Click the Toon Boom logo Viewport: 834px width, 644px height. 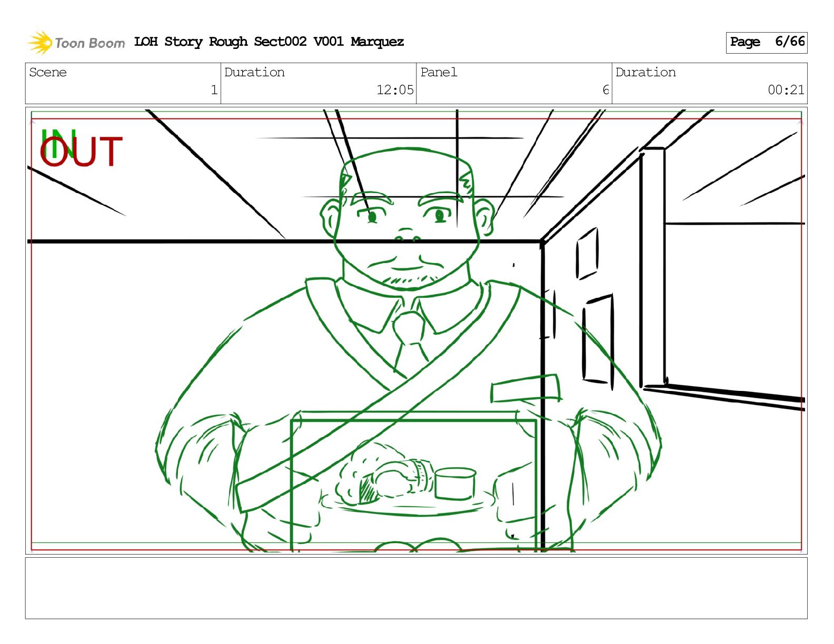click(76, 43)
